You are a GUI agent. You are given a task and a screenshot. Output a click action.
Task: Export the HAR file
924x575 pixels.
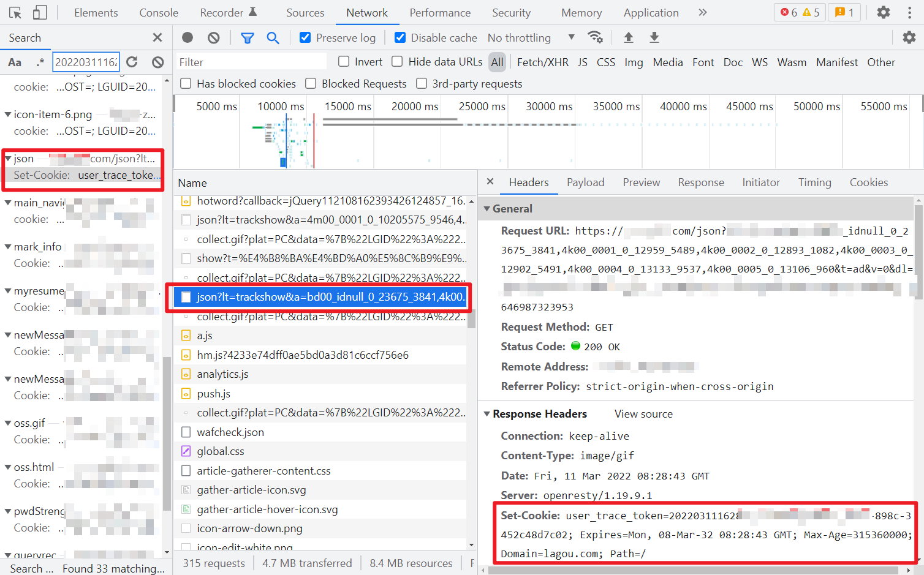tap(654, 37)
